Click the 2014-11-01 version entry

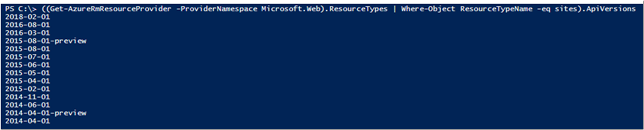(x=28, y=97)
